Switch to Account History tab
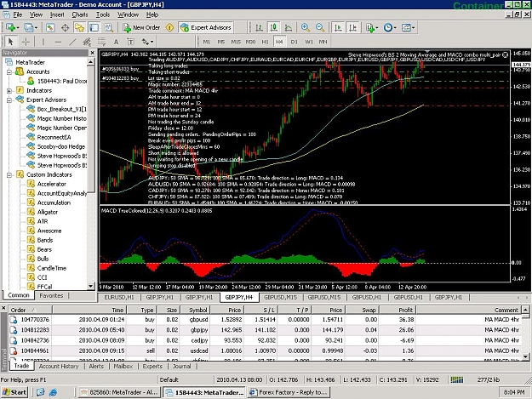The height and width of the screenshot is (399, 532). [59, 367]
